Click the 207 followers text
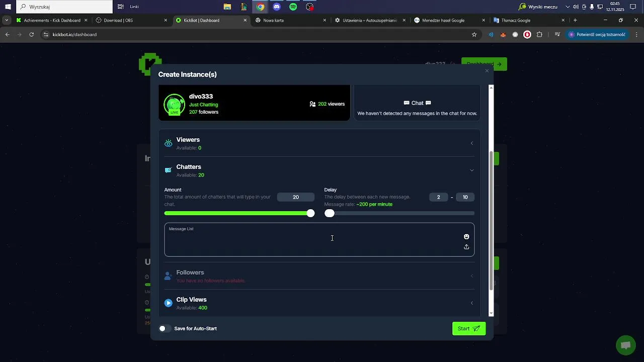644x362 pixels. coord(204,112)
